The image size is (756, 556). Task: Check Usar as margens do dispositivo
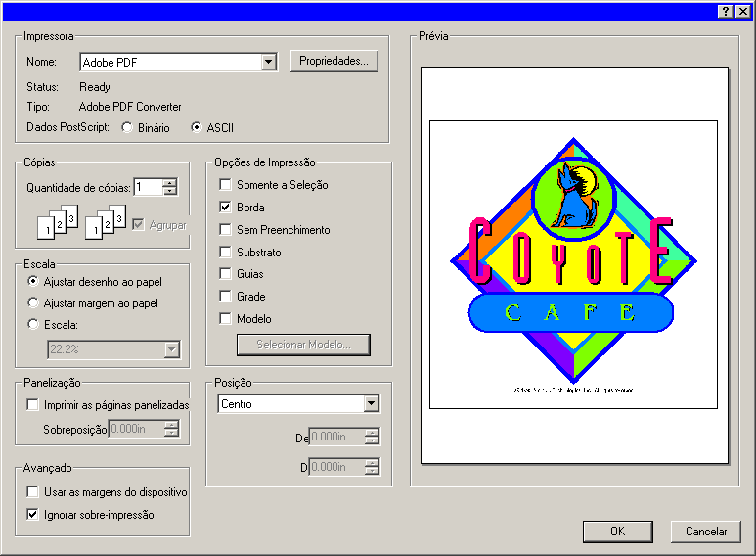pos(33,492)
